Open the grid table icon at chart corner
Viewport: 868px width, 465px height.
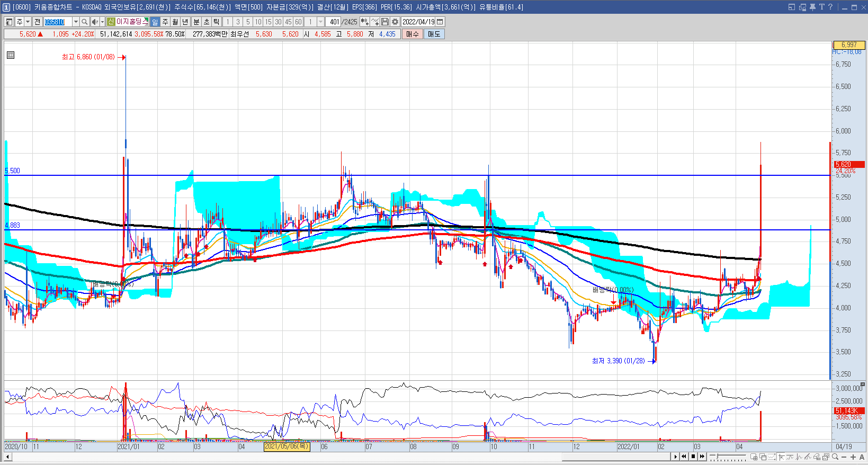coord(10,55)
